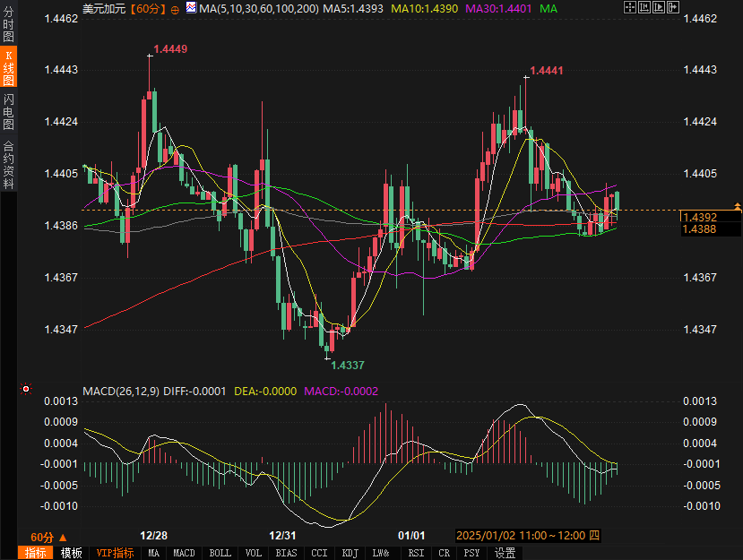Viewport: 743px width, 560px height.
Task: Toggle the RSI indicator
Action: pos(416,553)
